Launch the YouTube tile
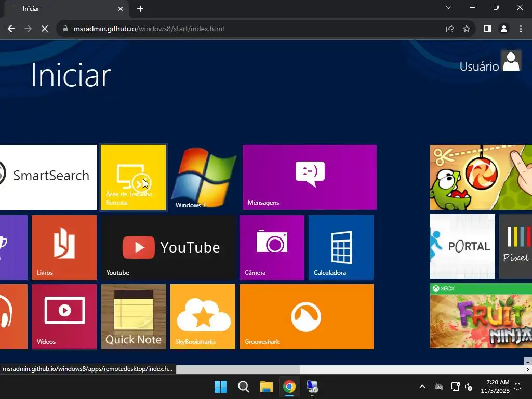Image resolution: width=532 pixels, height=399 pixels. click(168, 247)
